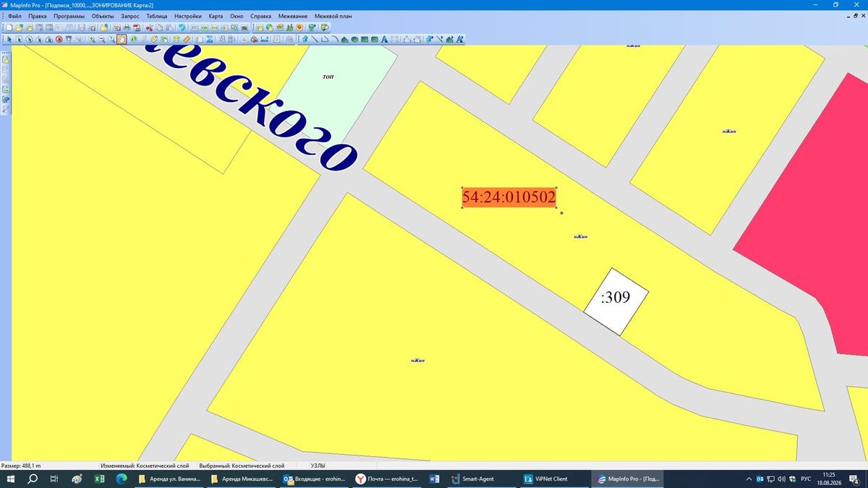Select the Zoom-in magnifier tool
Image resolution: width=868 pixels, height=488 pixels.
click(92, 39)
